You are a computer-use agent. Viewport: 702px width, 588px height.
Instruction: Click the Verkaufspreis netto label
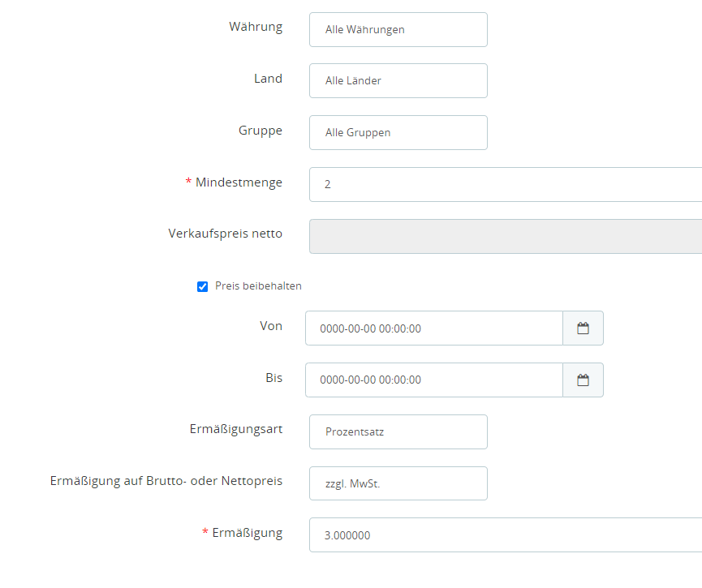225,234
